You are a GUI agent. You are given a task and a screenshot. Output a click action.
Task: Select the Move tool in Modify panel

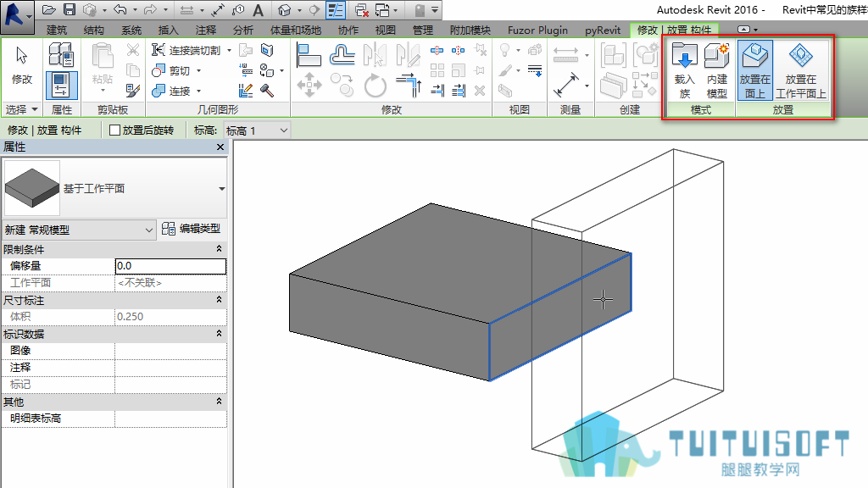click(309, 86)
